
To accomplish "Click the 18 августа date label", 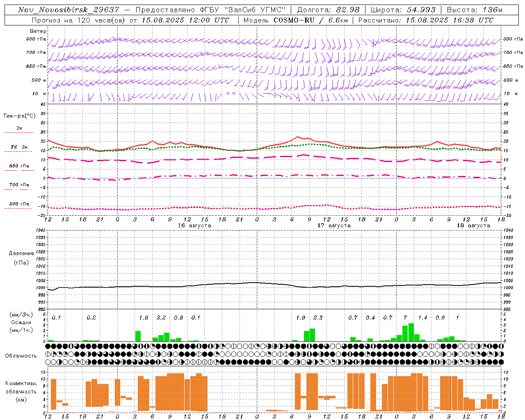I will (473, 226).
